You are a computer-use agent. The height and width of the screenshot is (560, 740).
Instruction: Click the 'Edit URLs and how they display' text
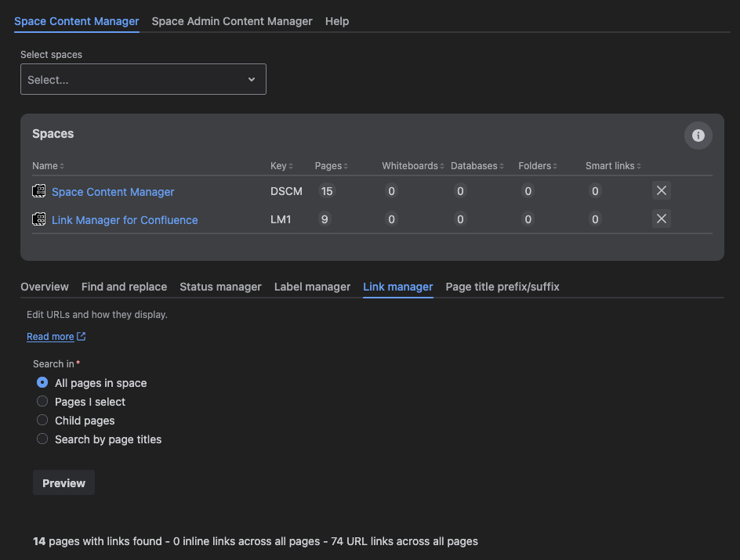(96, 314)
